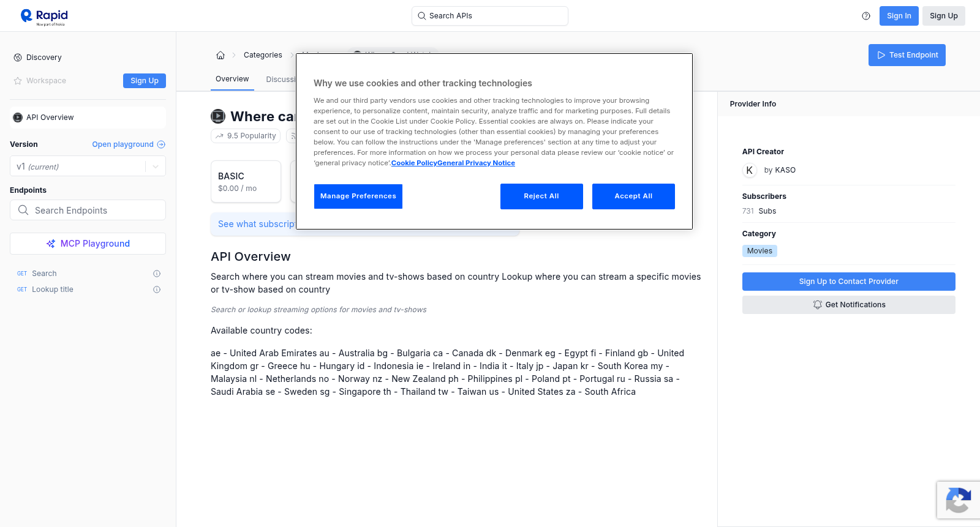
Task: Focus the Search APIs field
Action: (x=490, y=16)
